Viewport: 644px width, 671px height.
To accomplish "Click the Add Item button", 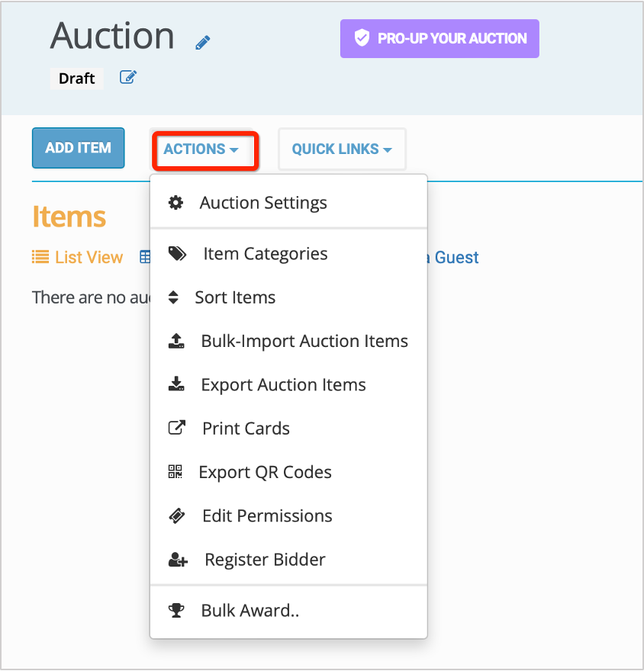I will pyautogui.click(x=78, y=148).
